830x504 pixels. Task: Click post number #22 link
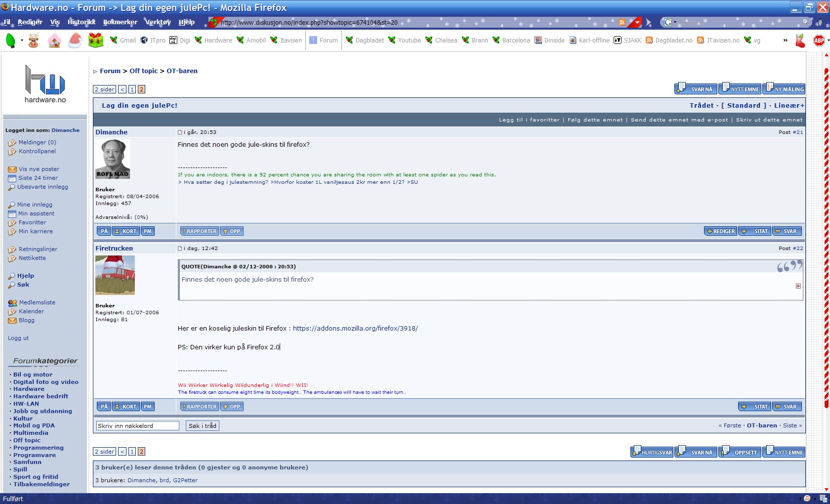[798, 248]
